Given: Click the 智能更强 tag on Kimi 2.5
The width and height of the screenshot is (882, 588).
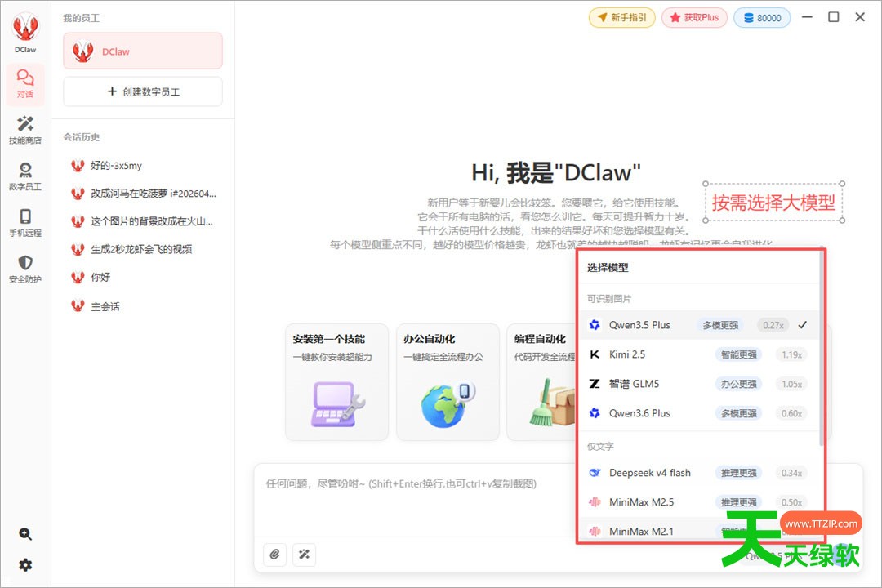Looking at the screenshot, I should point(738,354).
